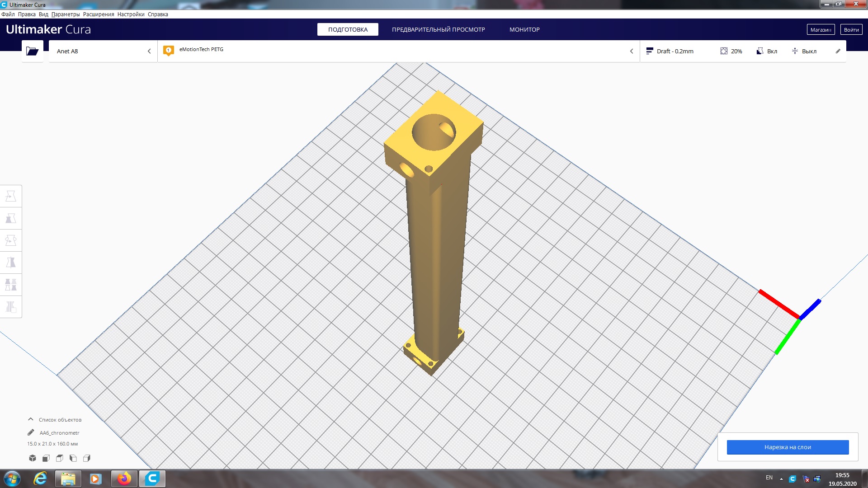This screenshot has width=868, height=488.
Task: Open Per Model Settings tool
Action: [11, 285]
